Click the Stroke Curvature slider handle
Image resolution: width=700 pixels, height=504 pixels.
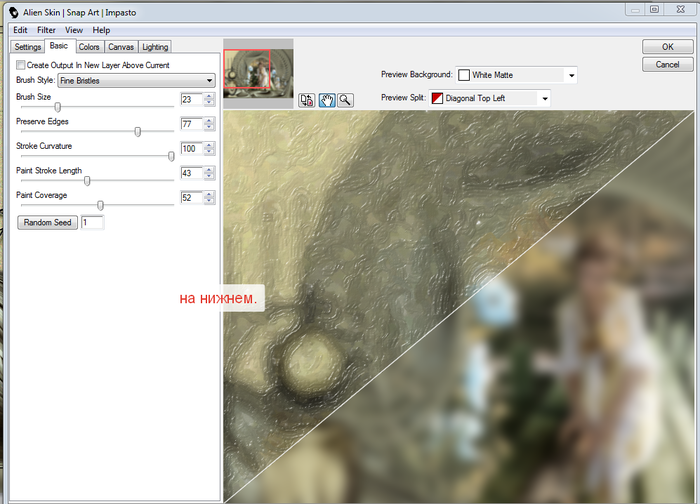171,156
